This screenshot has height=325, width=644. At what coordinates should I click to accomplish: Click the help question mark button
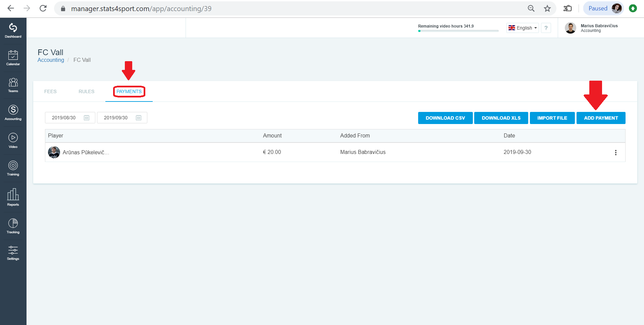click(546, 28)
